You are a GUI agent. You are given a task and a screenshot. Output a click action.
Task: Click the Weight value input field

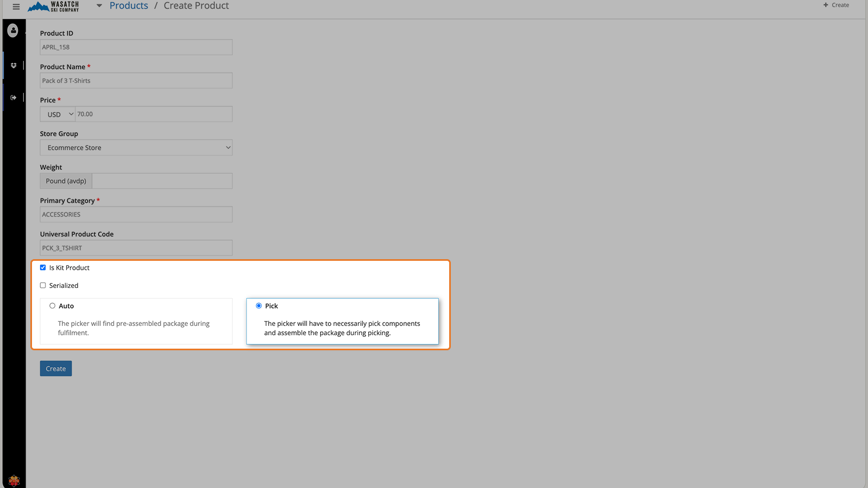coord(162,181)
